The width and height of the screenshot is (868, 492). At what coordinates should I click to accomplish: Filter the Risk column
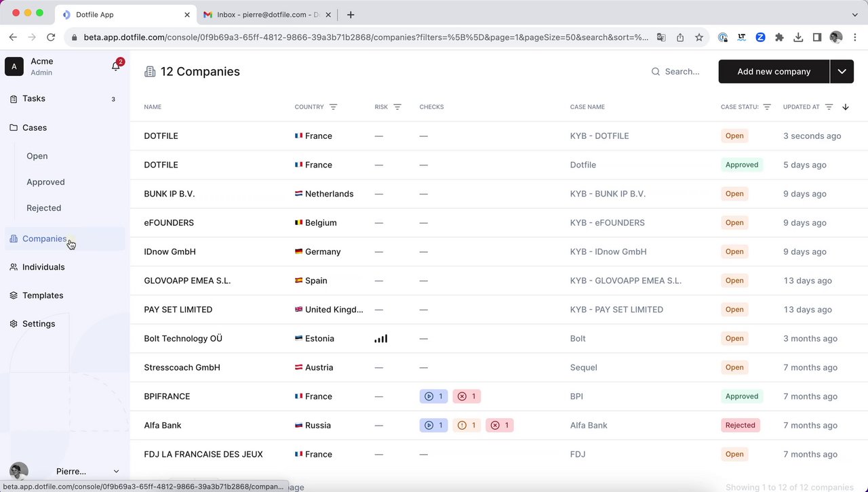point(397,107)
